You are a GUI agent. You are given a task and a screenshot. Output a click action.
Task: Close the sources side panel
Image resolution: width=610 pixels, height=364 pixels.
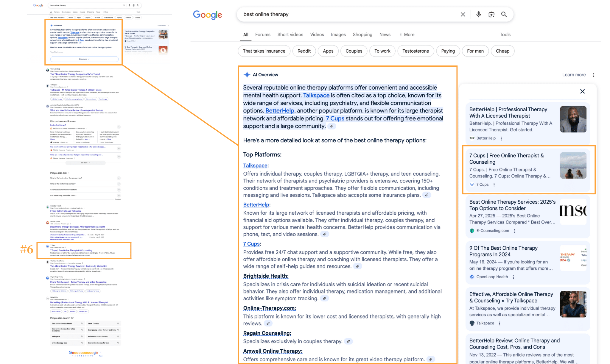coord(582,91)
